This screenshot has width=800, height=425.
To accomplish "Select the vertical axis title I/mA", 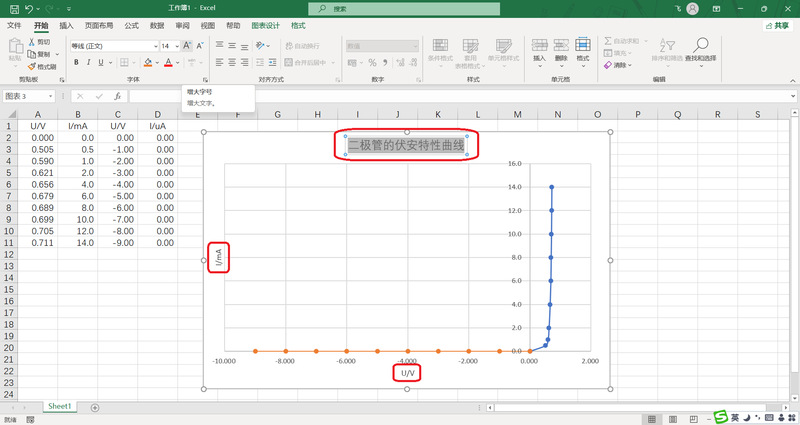I will click(219, 257).
